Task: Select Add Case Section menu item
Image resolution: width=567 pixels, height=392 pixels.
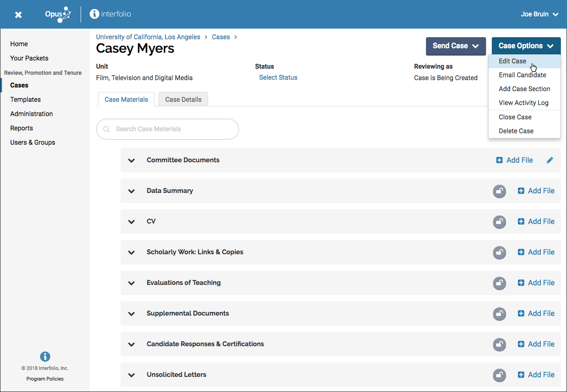Action: click(524, 89)
